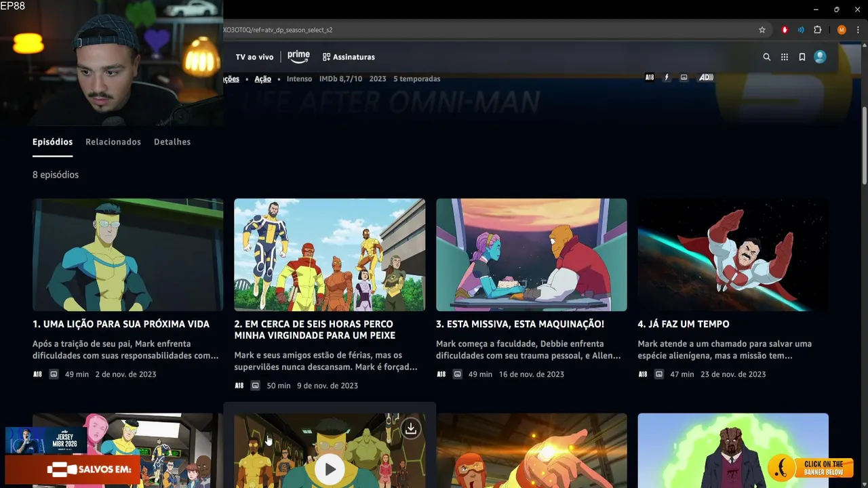
Task: Click subtitles icon under episode 3
Action: tap(457, 374)
